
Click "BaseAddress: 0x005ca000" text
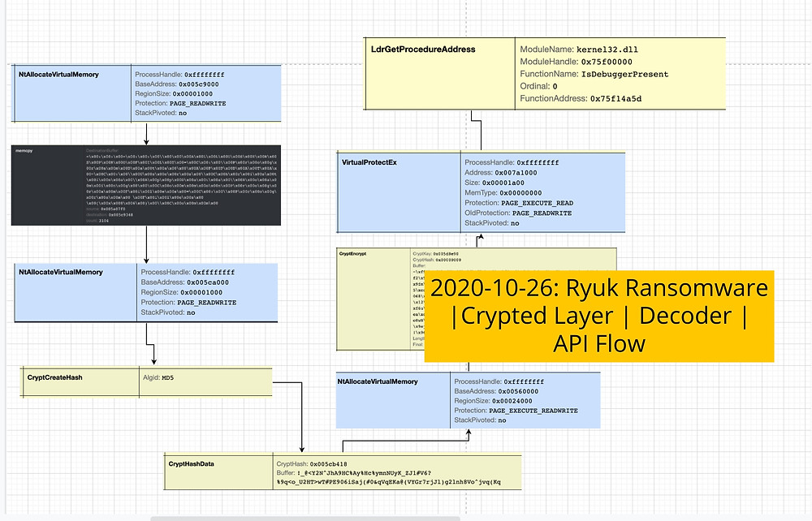[185, 282]
